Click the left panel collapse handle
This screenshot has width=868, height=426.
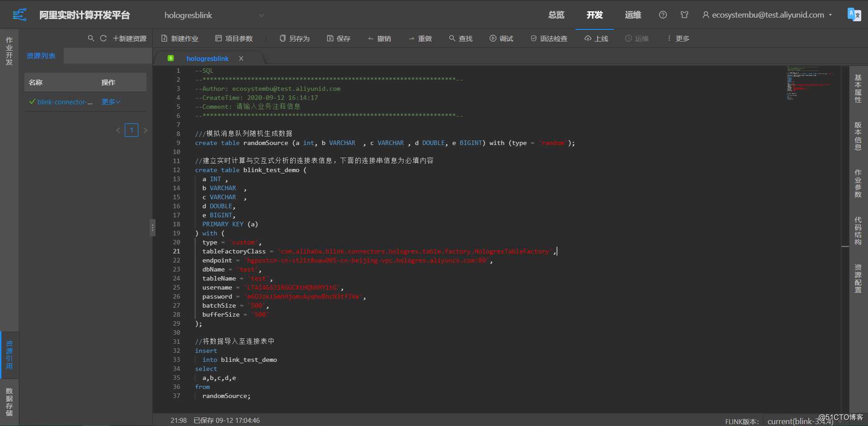(x=153, y=228)
